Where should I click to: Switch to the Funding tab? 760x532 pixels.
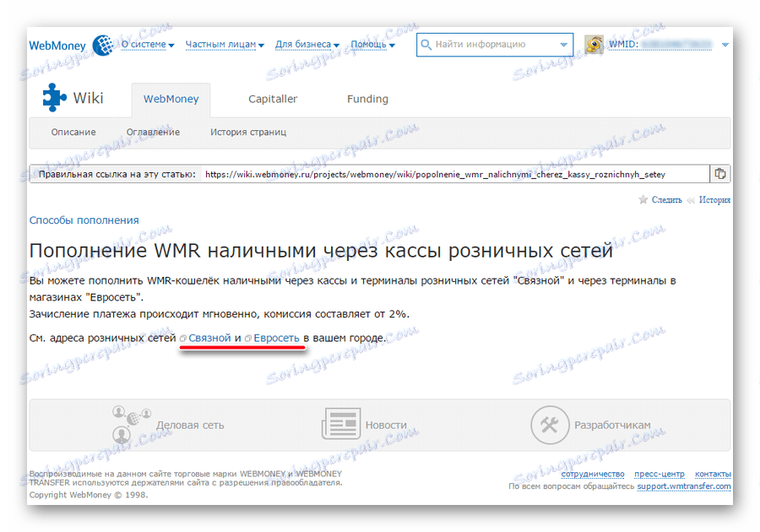[367, 99]
